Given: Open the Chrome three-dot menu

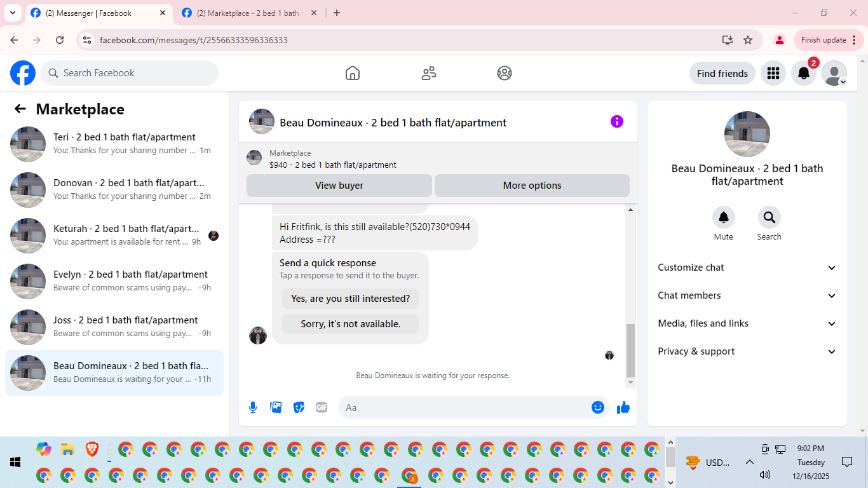Looking at the screenshot, I should pyautogui.click(x=854, y=40).
